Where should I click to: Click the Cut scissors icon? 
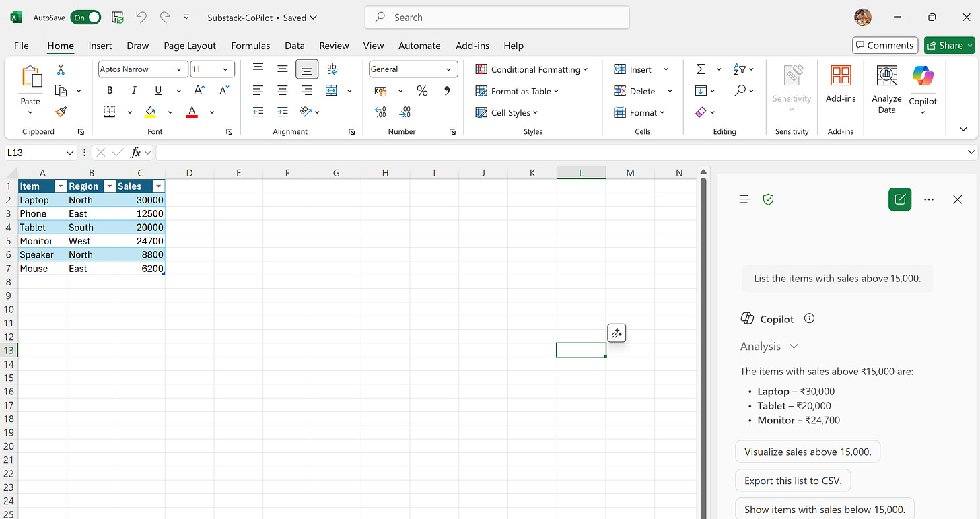coord(61,69)
